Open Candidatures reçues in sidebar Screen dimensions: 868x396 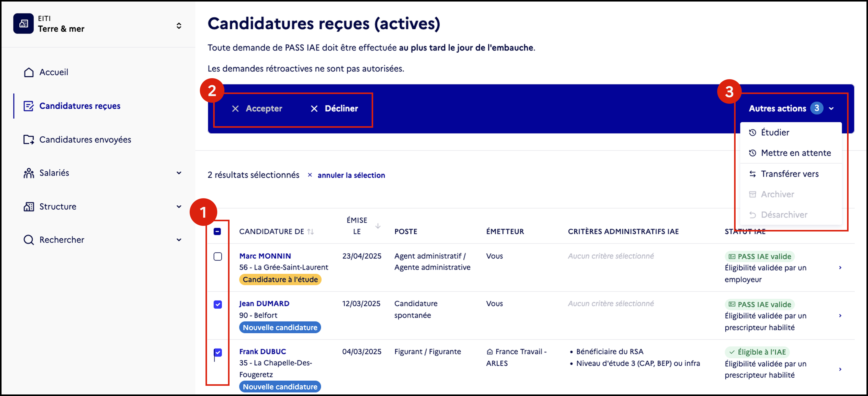pyautogui.click(x=72, y=106)
